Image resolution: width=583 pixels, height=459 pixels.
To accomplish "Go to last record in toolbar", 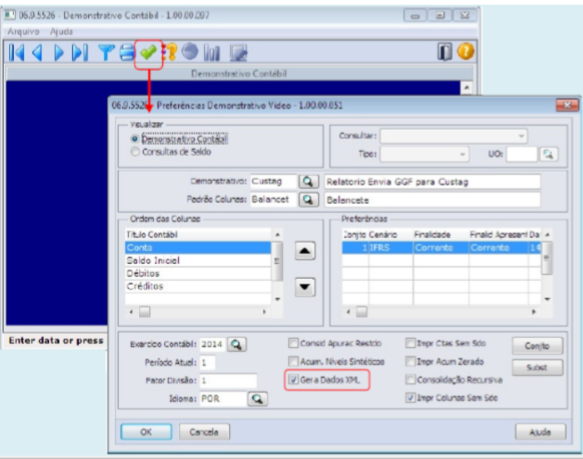I will (x=80, y=52).
